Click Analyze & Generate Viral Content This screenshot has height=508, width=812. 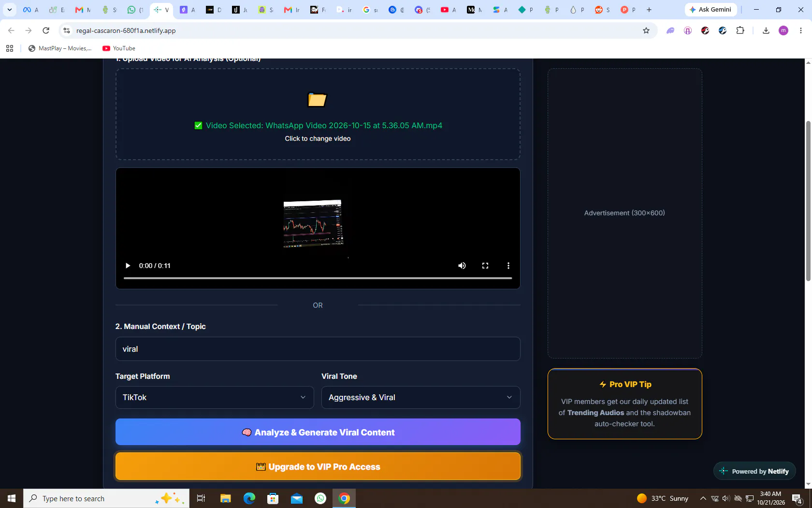(318, 432)
